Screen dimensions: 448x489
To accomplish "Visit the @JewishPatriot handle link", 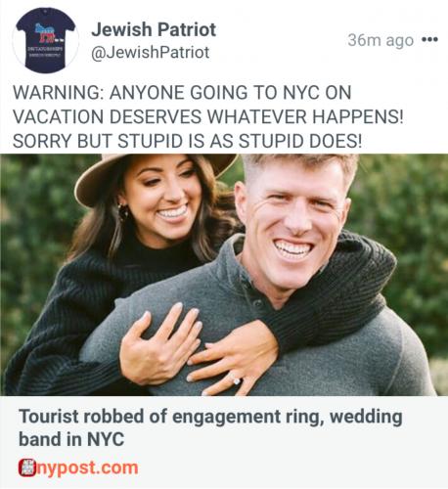I will (150, 53).
